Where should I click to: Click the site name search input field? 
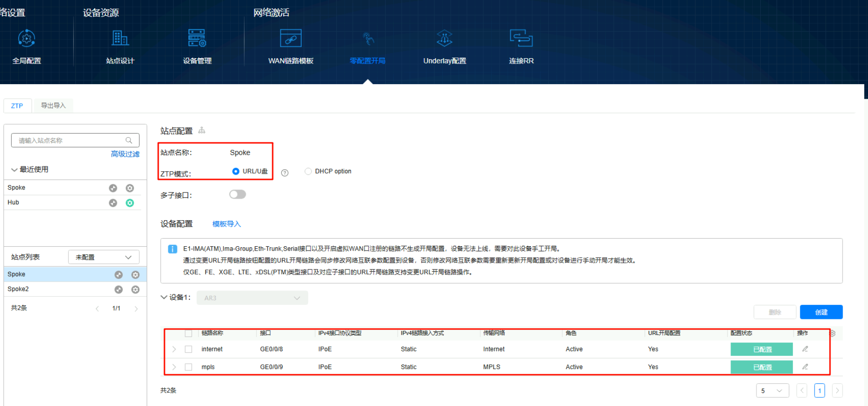(70, 140)
